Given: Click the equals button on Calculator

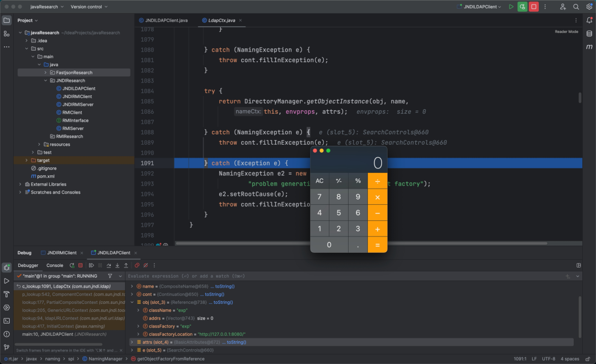Looking at the screenshot, I should (x=377, y=245).
